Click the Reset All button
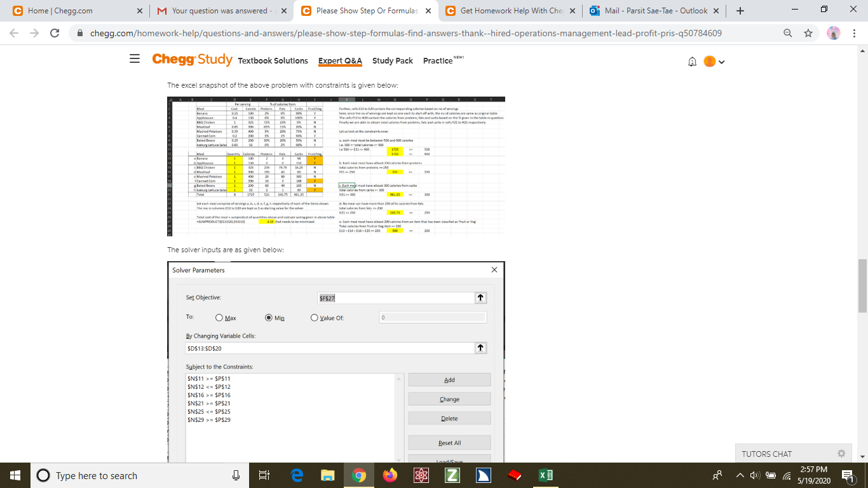Screen dimensions: 868x488 point(449,442)
